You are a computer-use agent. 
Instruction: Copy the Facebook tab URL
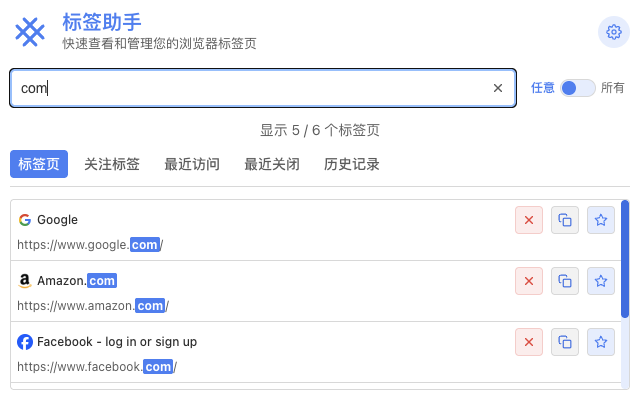(x=565, y=342)
